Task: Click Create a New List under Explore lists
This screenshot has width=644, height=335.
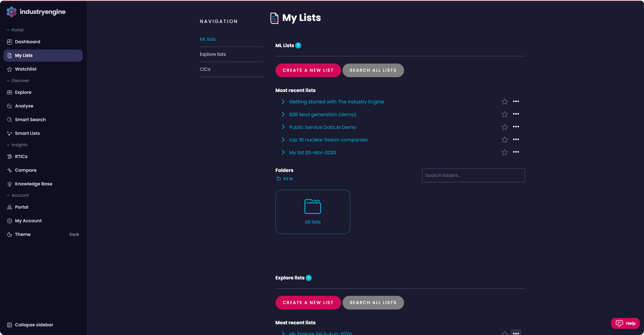Action: 308,302
